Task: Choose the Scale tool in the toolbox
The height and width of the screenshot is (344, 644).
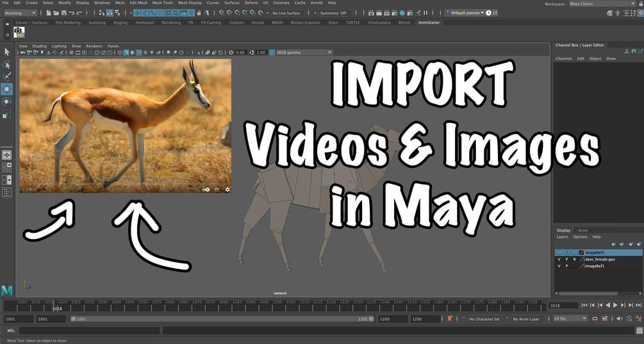Action: [6, 115]
